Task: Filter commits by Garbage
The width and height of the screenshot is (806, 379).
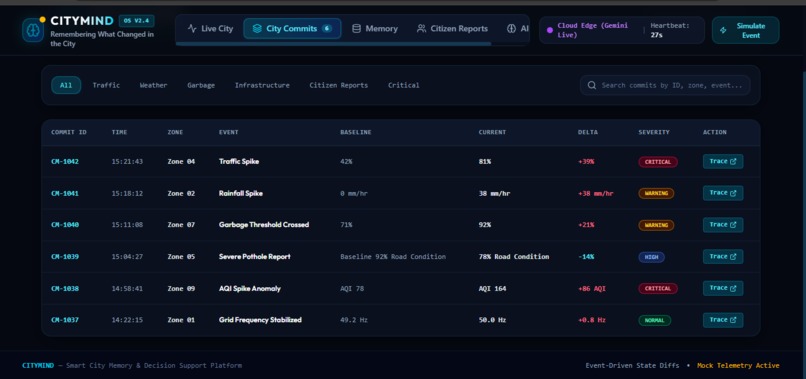Action: coord(201,85)
